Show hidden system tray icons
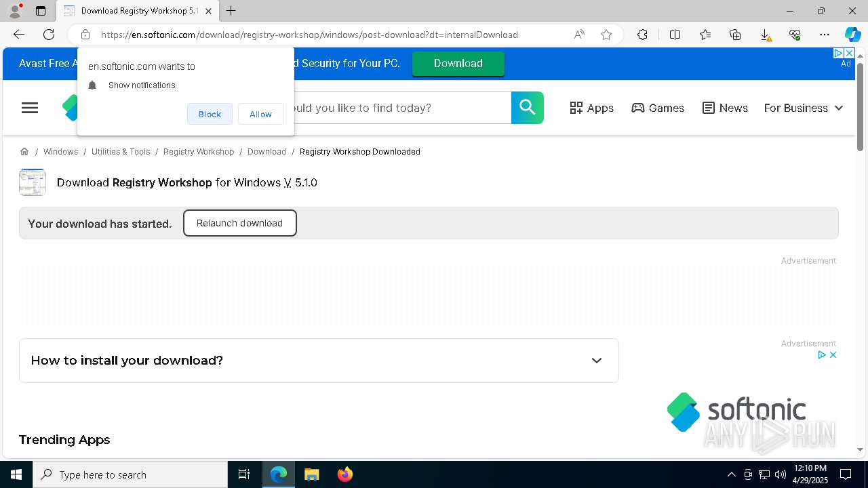This screenshot has width=868, height=488. tap(731, 474)
